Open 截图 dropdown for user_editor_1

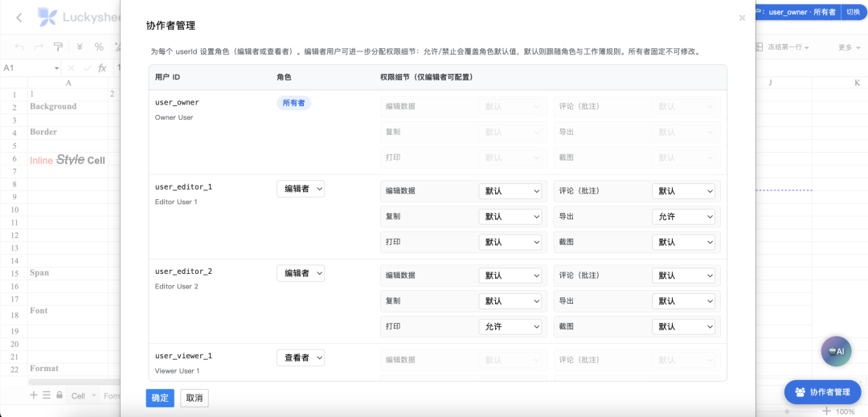click(683, 242)
